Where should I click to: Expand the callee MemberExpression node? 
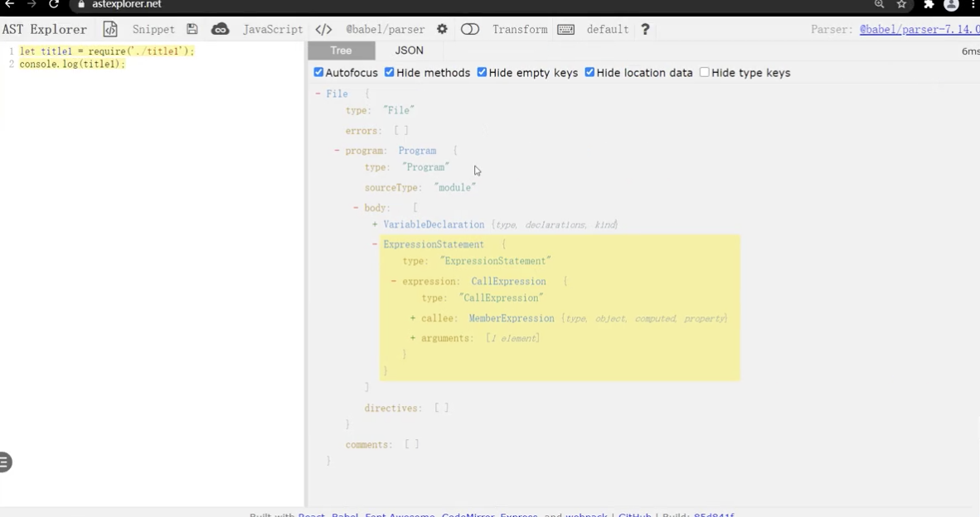coord(413,318)
